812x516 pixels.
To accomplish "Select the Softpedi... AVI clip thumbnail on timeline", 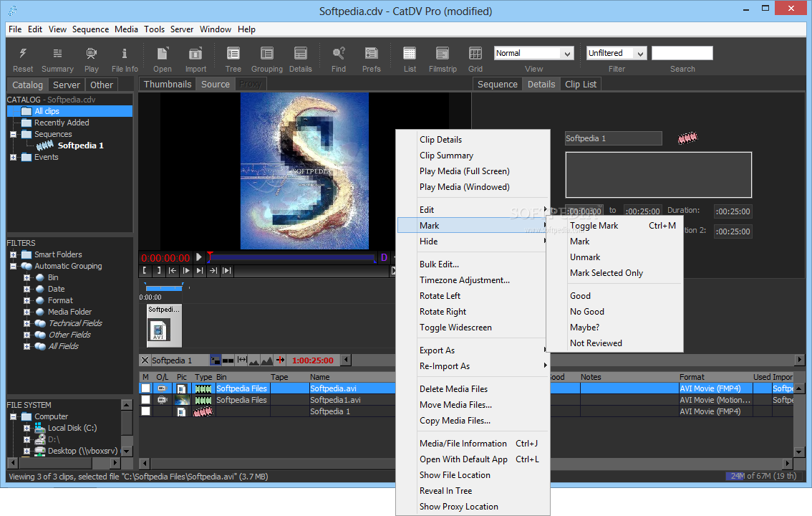I will [164, 325].
